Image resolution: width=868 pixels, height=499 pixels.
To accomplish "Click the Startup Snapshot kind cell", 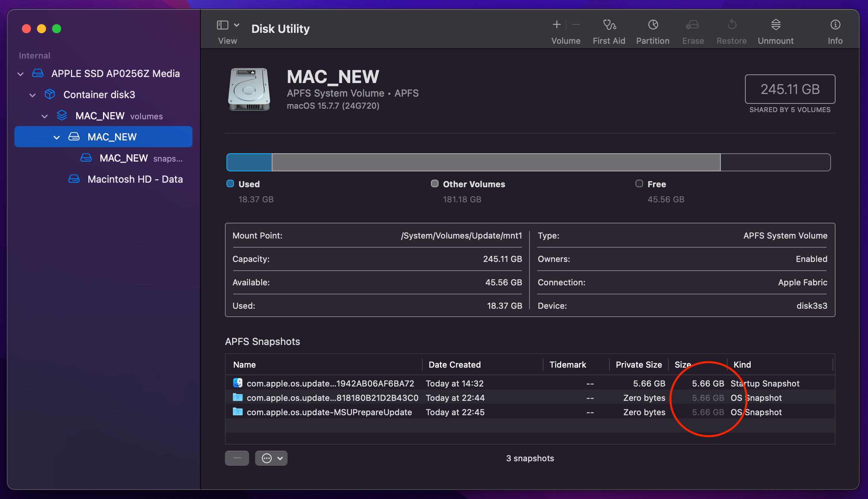I will click(x=765, y=383).
